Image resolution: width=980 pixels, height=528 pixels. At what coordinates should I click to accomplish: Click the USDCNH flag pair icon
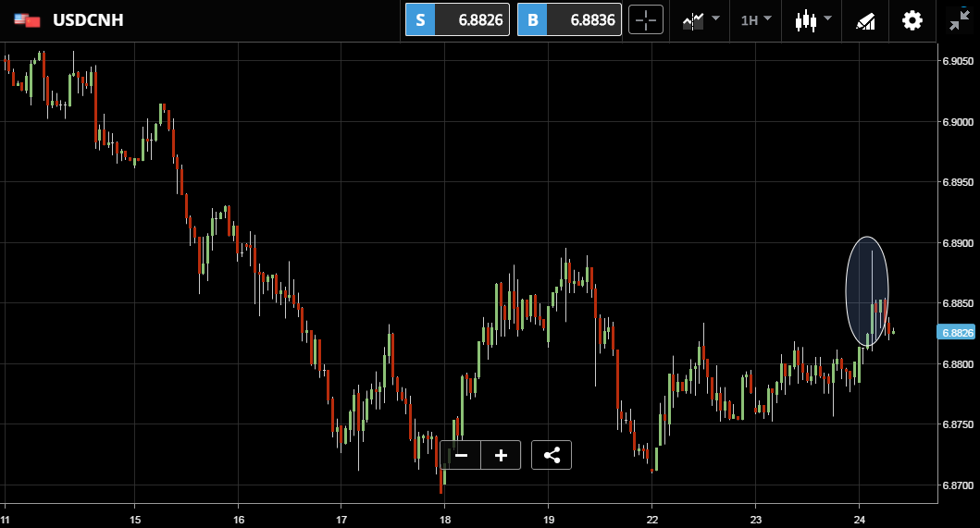27,20
